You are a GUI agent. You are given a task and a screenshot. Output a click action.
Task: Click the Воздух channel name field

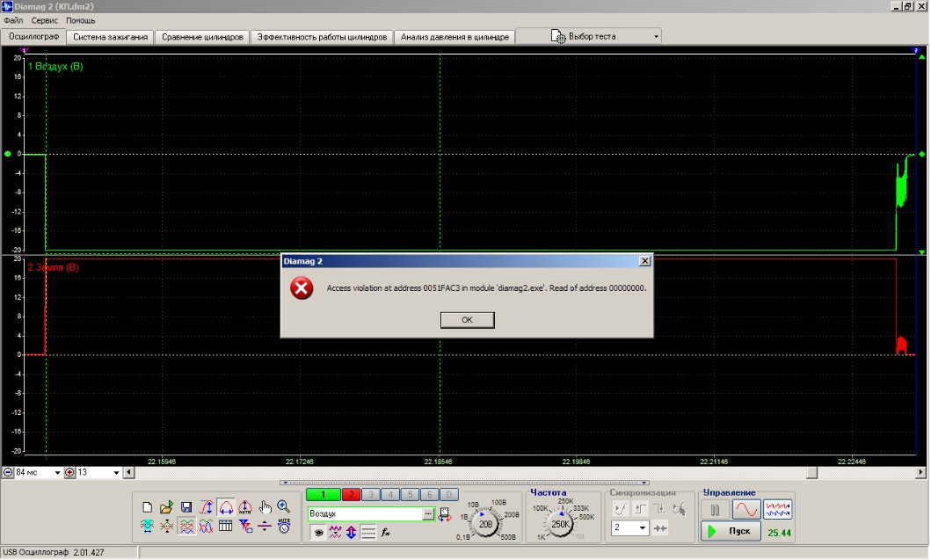[366, 514]
